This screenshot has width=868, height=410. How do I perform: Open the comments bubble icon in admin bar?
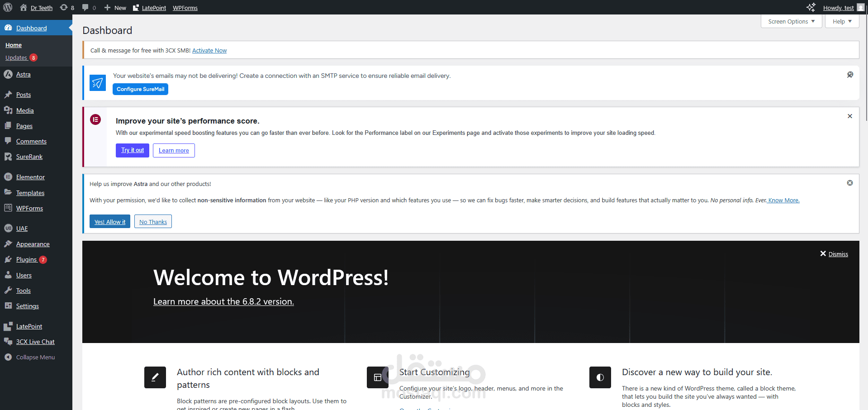click(x=85, y=7)
